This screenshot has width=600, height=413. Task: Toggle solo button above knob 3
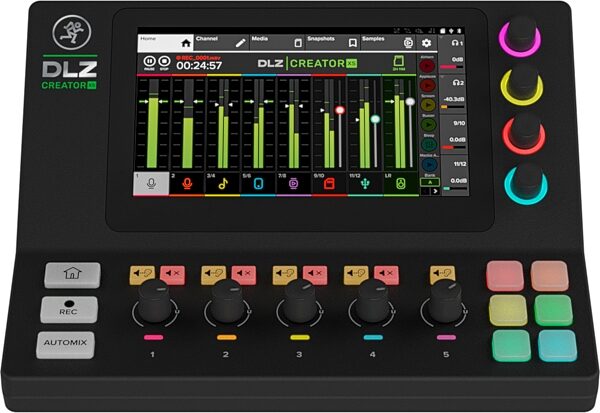coord(285,274)
